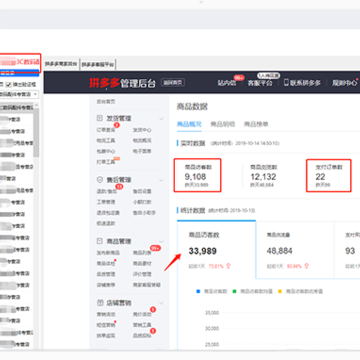The height and width of the screenshot is (360, 360).
Task: Click the 店铺营销 gift icon
Action: (x=99, y=303)
